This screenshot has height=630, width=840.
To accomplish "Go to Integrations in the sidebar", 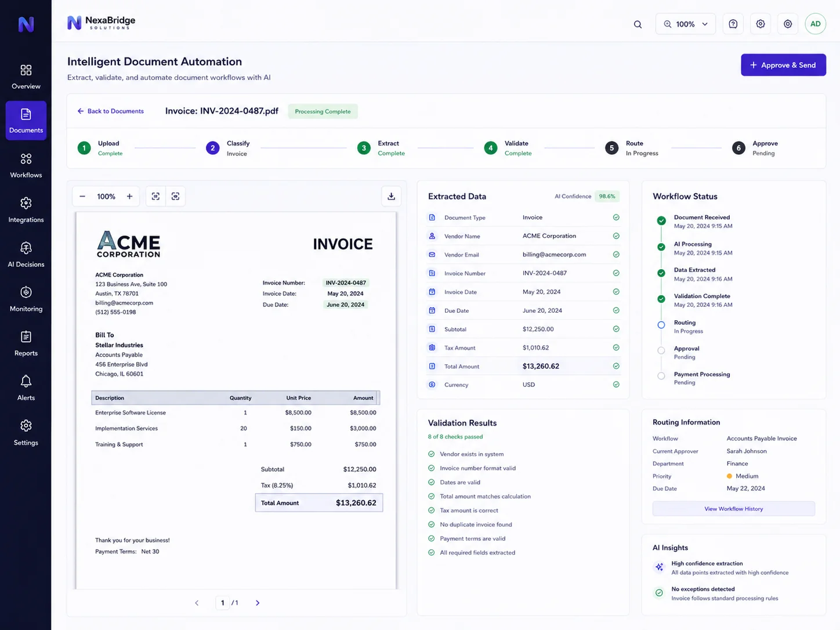I will coord(26,210).
